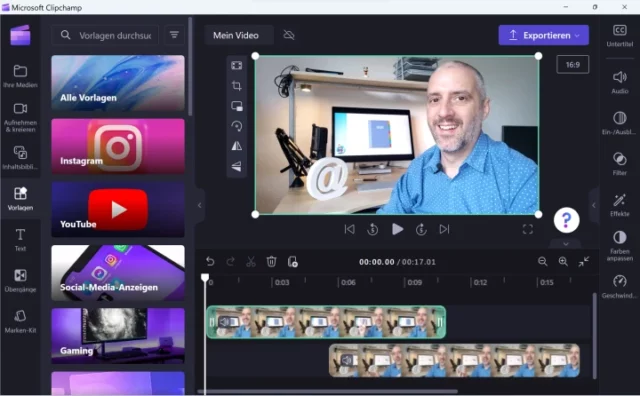Open the Social-Media-Anzeigen template category

(x=118, y=273)
